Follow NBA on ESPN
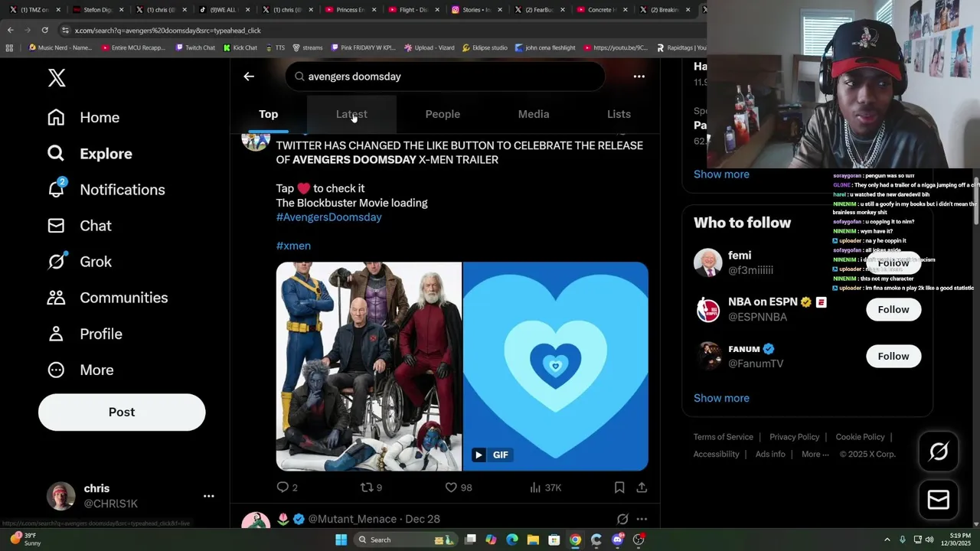This screenshot has width=980, height=551. coord(893,309)
